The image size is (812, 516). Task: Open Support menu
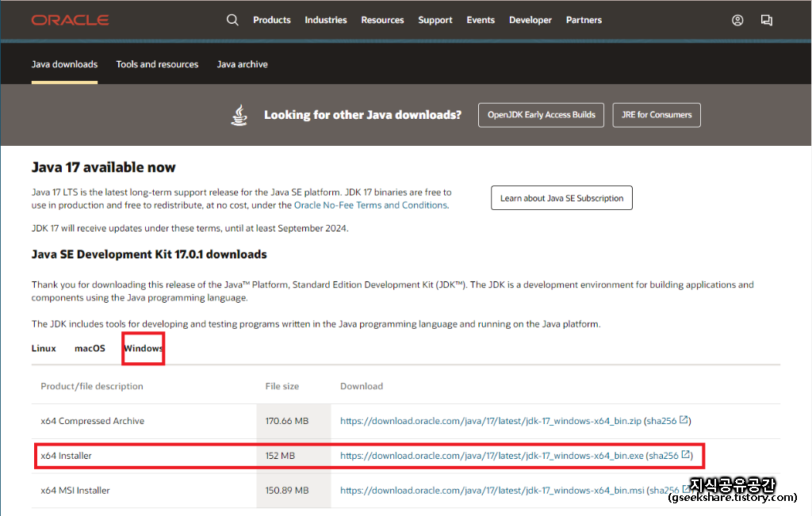point(435,20)
